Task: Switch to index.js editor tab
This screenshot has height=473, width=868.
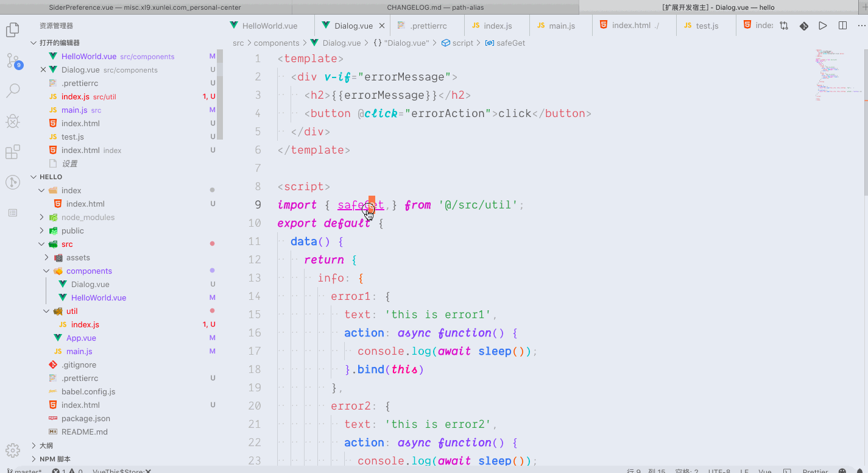Action: pyautogui.click(x=498, y=26)
